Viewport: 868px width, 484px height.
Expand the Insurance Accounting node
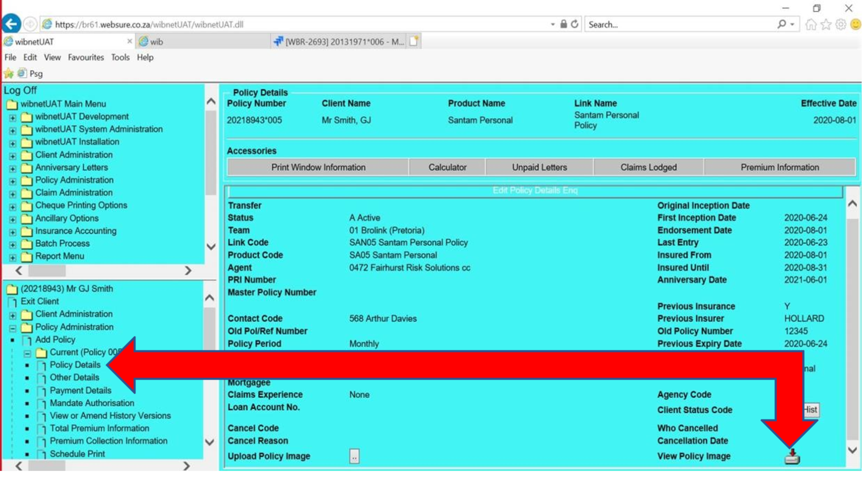tap(13, 232)
